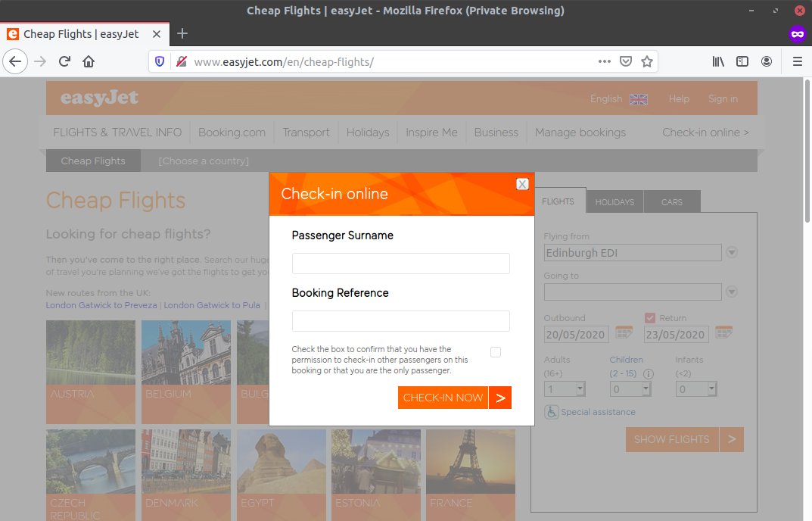Screen dimensions: 812x521
Task: Select the Cheap Flights sub-navigation tab
Action: [93, 161]
